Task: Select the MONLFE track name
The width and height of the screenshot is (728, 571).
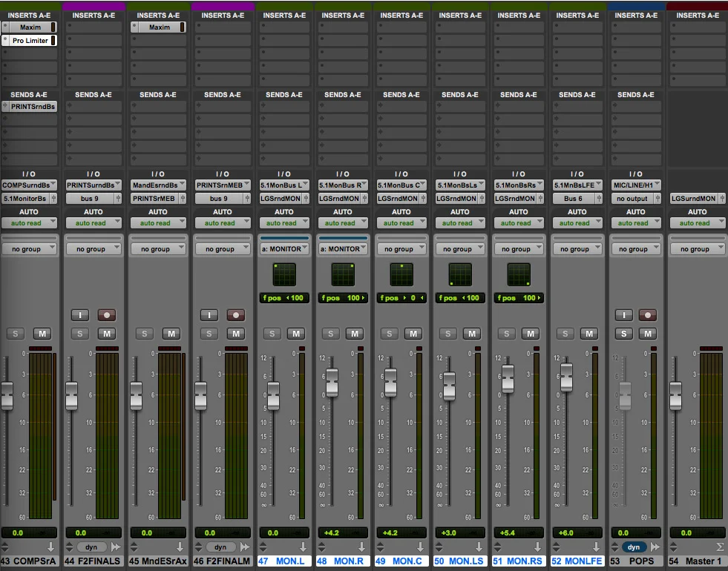Action: pyautogui.click(x=577, y=561)
